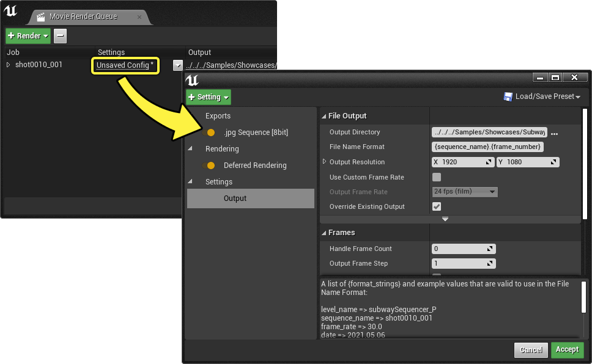Open the Unsaved Config link for shot0010_001

tap(125, 65)
